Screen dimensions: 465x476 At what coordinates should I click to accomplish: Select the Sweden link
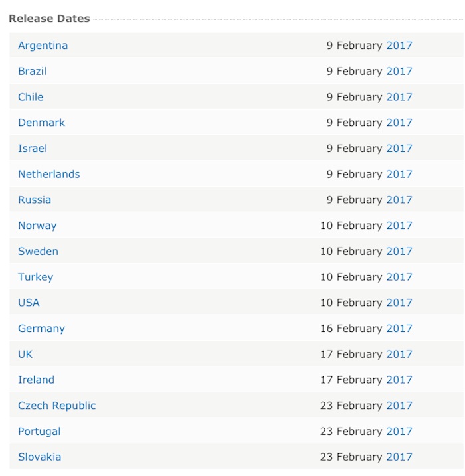click(x=38, y=252)
